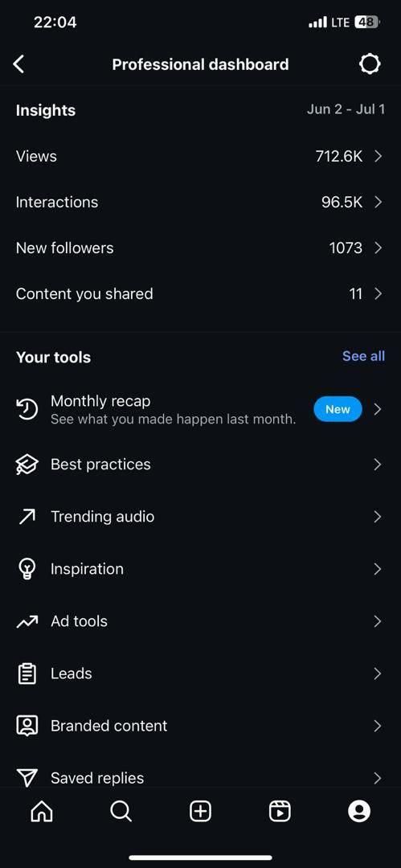
Task: Tap the Leads clipboard icon
Action: point(27,674)
